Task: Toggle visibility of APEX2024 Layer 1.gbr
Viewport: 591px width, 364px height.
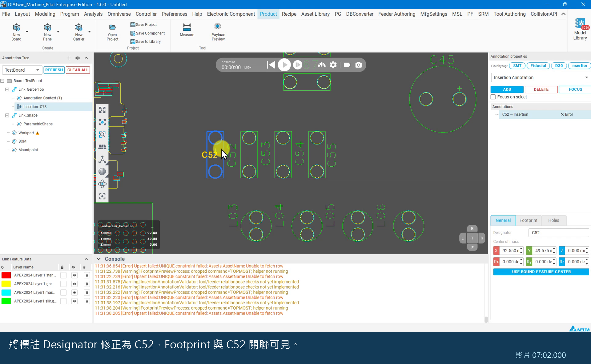Action: click(x=74, y=284)
